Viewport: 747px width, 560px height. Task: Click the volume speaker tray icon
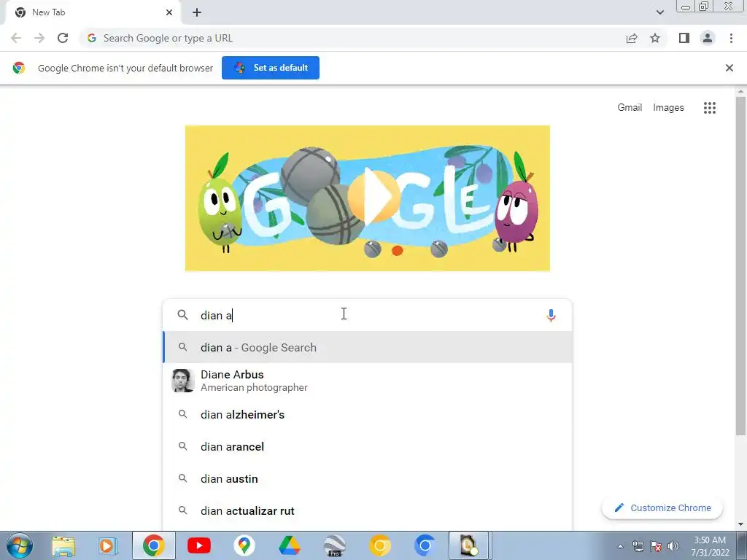(673, 546)
